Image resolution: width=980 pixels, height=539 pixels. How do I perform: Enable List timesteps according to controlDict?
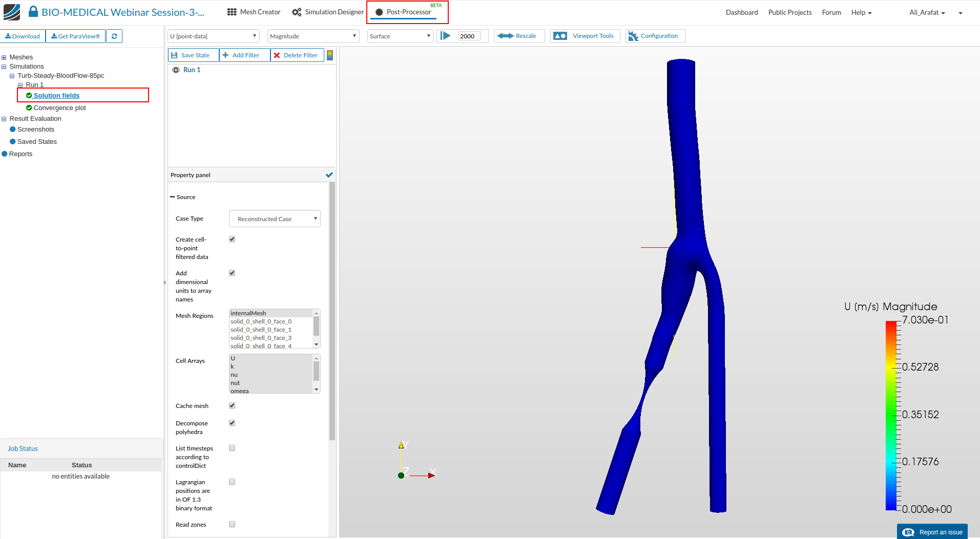(x=232, y=448)
